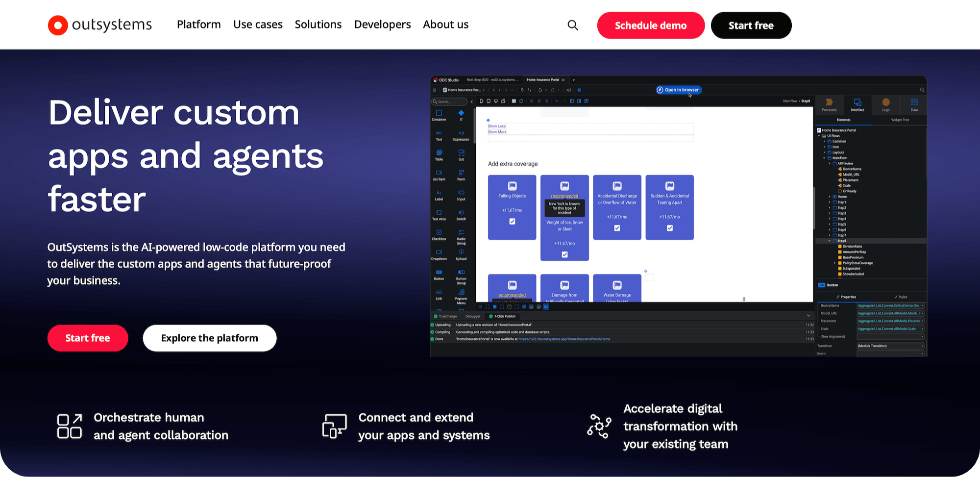The width and height of the screenshot is (980, 477).
Task: Click the Explore the platform button
Action: coord(210,338)
